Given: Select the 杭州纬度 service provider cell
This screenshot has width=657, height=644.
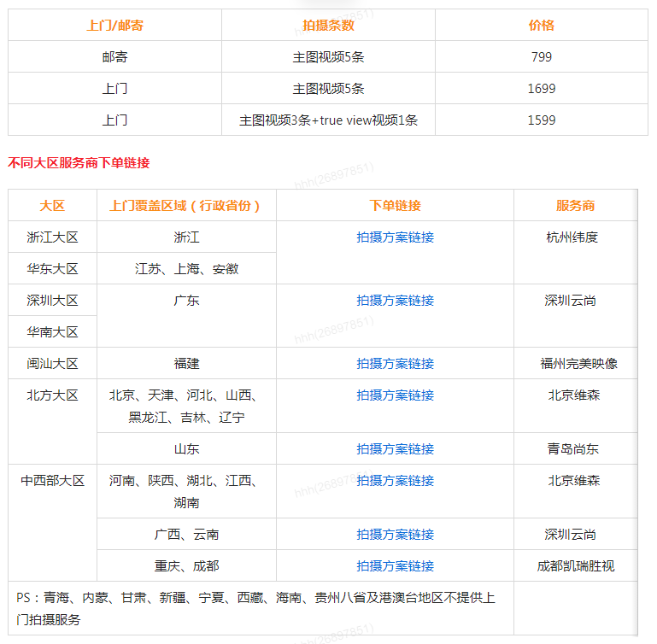Looking at the screenshot, I should 572,237.
